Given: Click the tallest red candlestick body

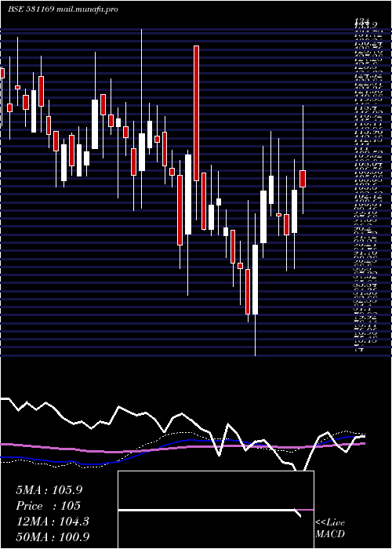Looking at the screenshot, I should (196, 113).
